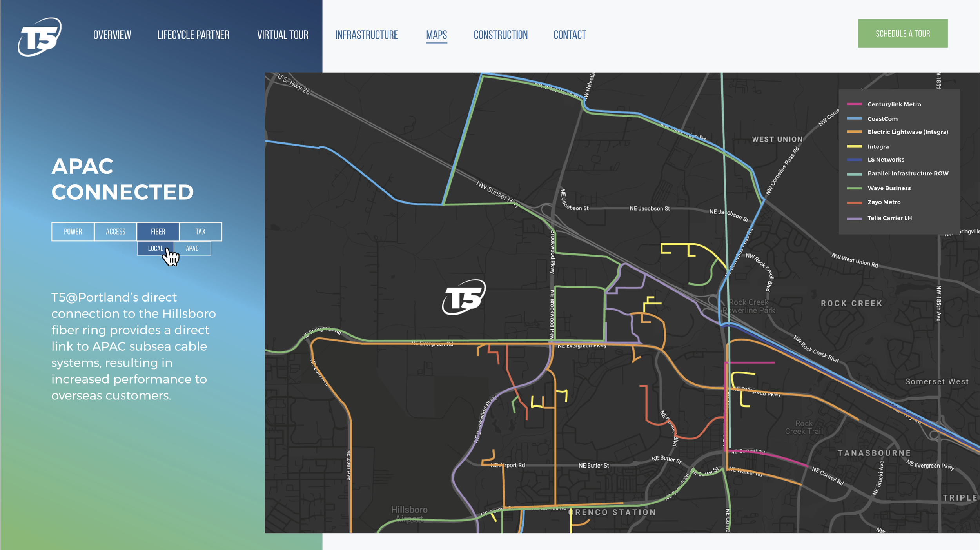Click the Centurylink Metro legend label
Image resolution: width=980 pixels, height=550 pixels.
click(894, 104)
